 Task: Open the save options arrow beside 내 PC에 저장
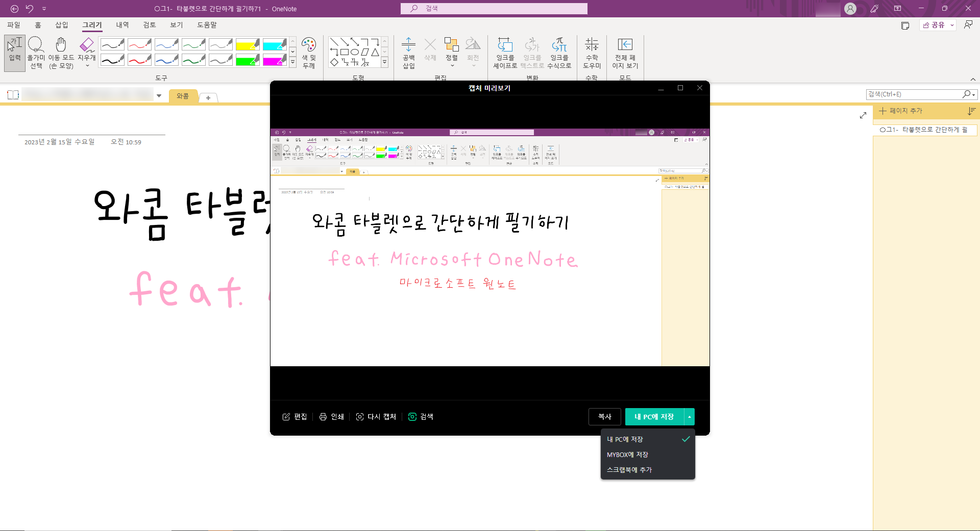[x=690, y=417]
